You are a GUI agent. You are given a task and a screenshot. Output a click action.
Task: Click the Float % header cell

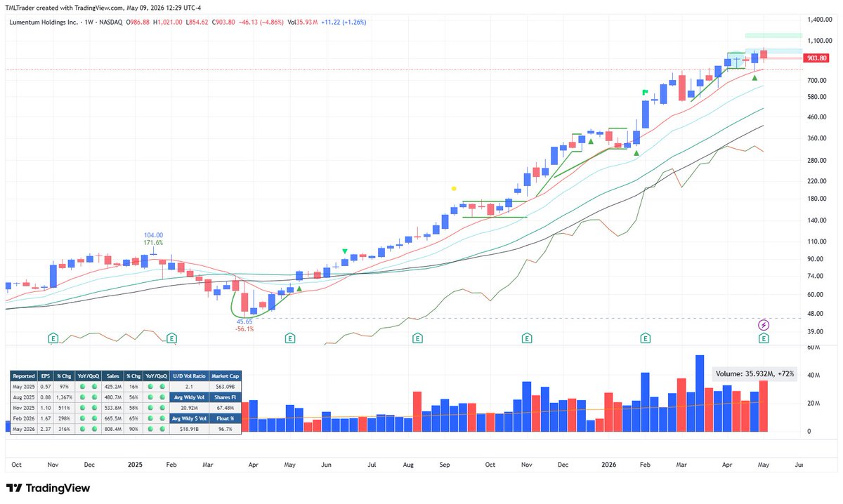click(224, 418)
